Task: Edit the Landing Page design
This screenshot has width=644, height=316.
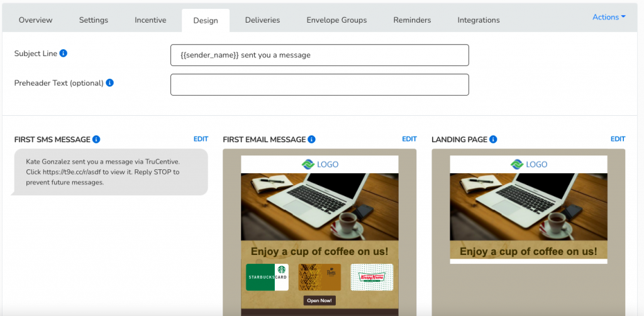Action: (618, 139)
